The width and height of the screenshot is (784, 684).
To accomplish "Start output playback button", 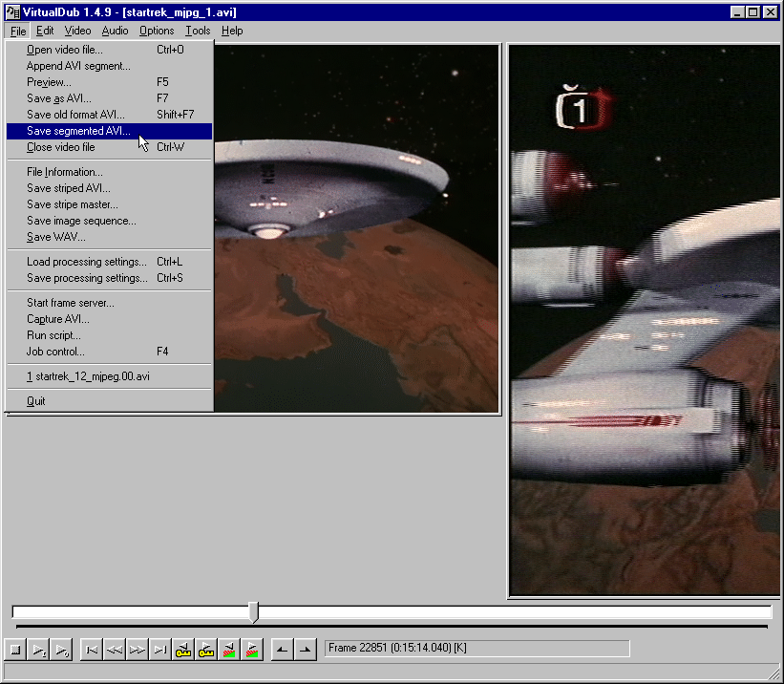I will 61,650.
